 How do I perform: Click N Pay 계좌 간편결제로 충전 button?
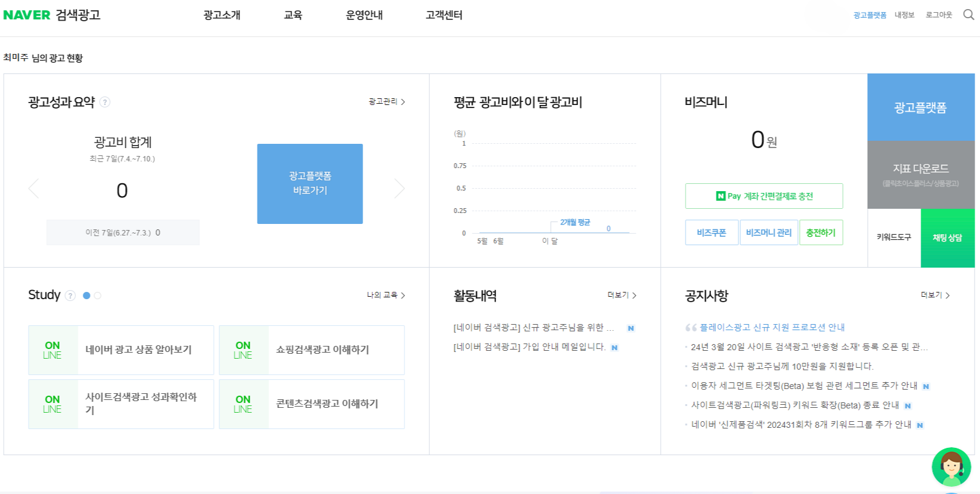point(764,196)
